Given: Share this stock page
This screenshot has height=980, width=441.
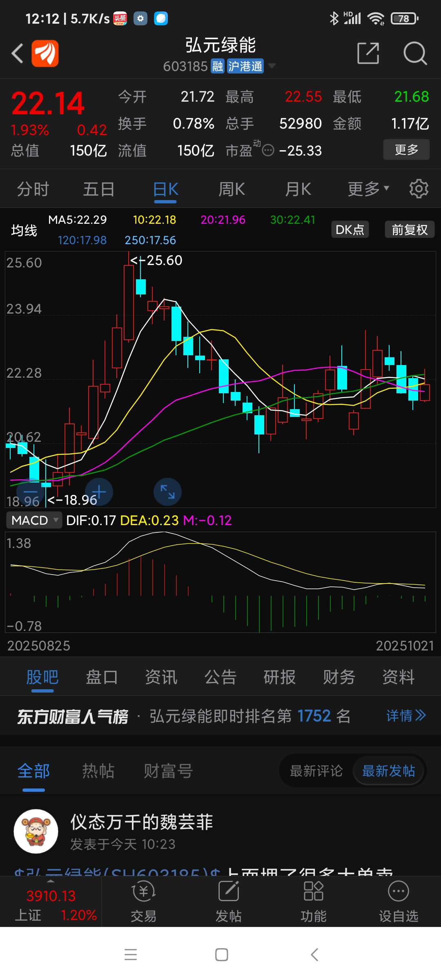Looking at the screenshot, I should 368,53.
